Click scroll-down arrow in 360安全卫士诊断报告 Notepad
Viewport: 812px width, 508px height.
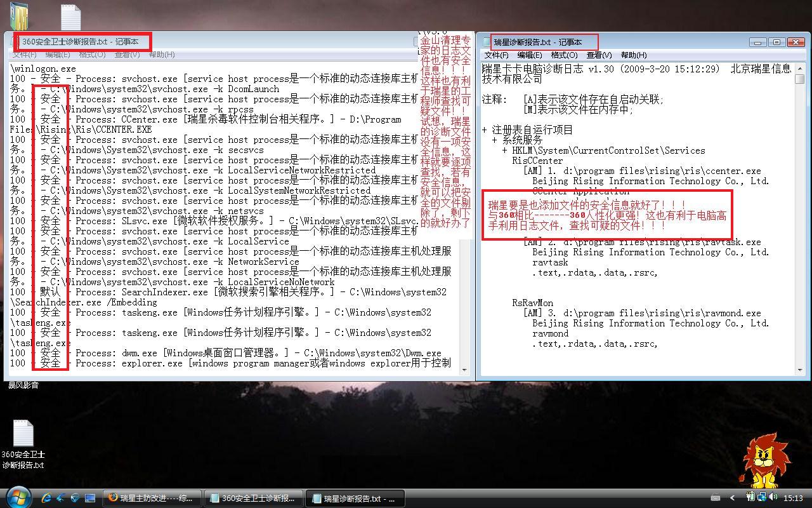click(x=464, y=369)
